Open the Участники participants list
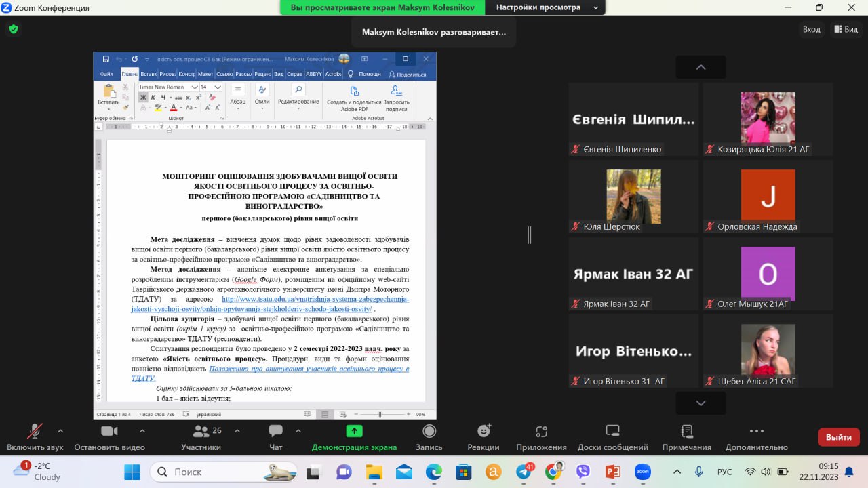Screen dimensions: 868x488 pyautogui.click(x=201, y=437)
